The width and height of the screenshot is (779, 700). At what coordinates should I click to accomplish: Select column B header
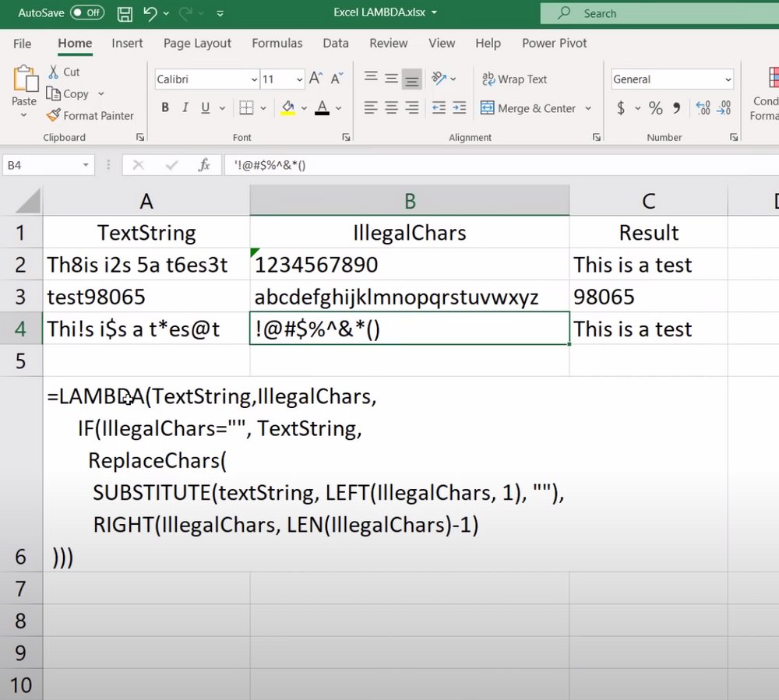click(x=410, y=201)
